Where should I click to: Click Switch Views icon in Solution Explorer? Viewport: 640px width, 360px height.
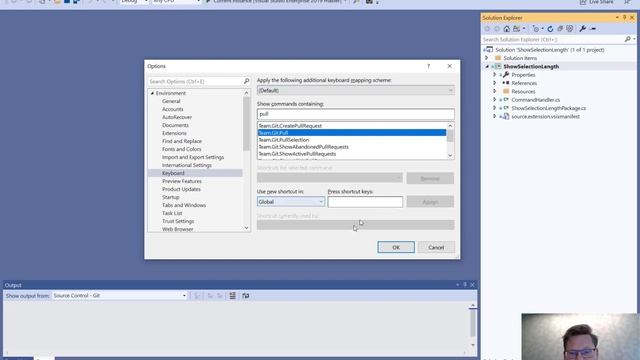coord(517,29)
